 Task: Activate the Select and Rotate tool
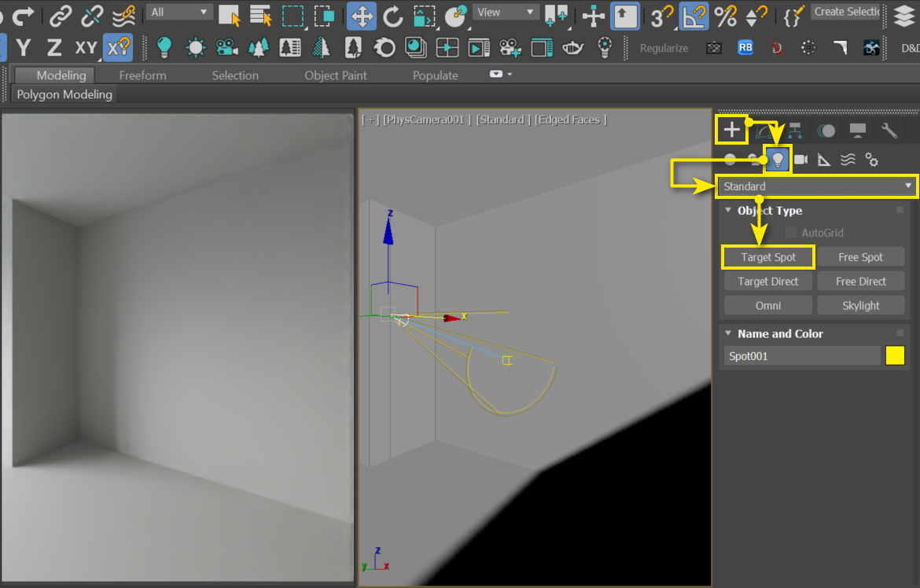tap(392, 16)
